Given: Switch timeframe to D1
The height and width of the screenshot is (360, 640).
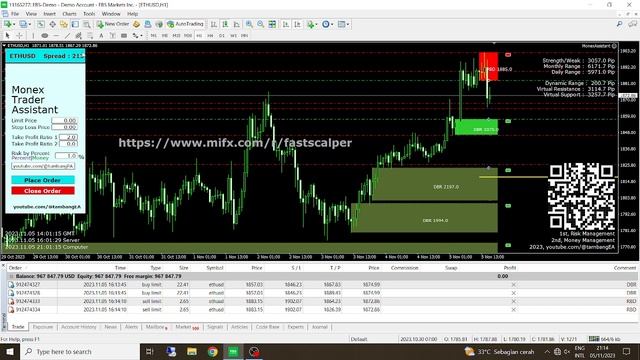Looking at the screenshot, I should (x=222, y=36).
